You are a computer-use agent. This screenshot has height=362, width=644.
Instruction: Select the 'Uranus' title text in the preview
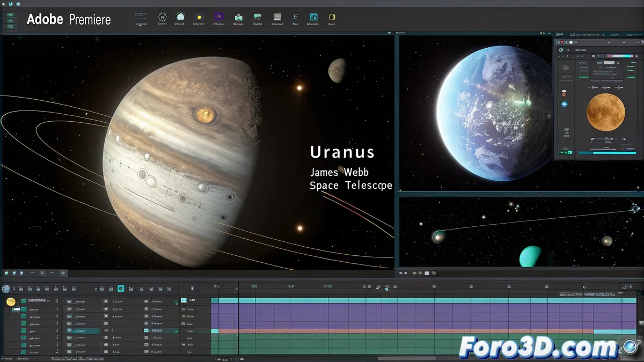[342, 152]
